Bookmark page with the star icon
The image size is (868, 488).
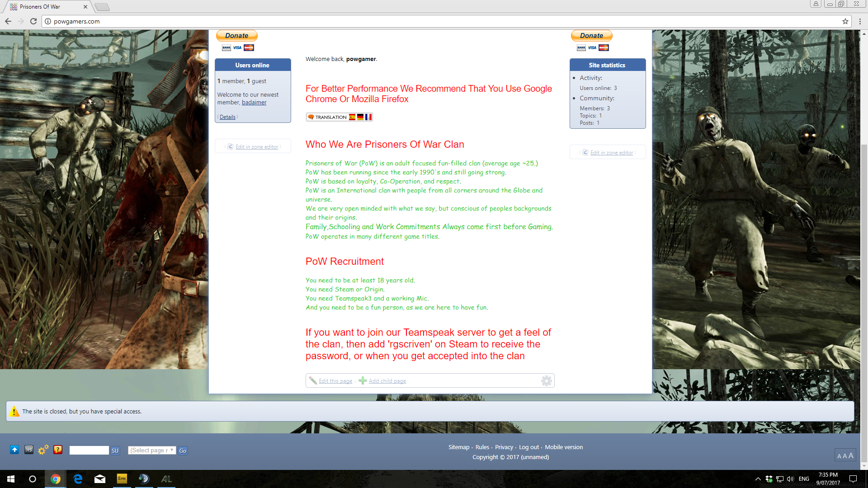[845, 21]
